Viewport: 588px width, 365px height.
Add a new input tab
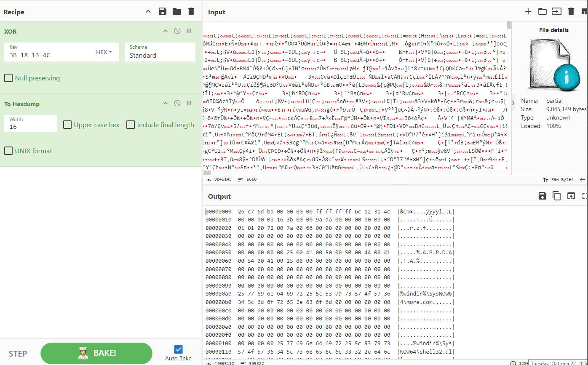(528, 11)
